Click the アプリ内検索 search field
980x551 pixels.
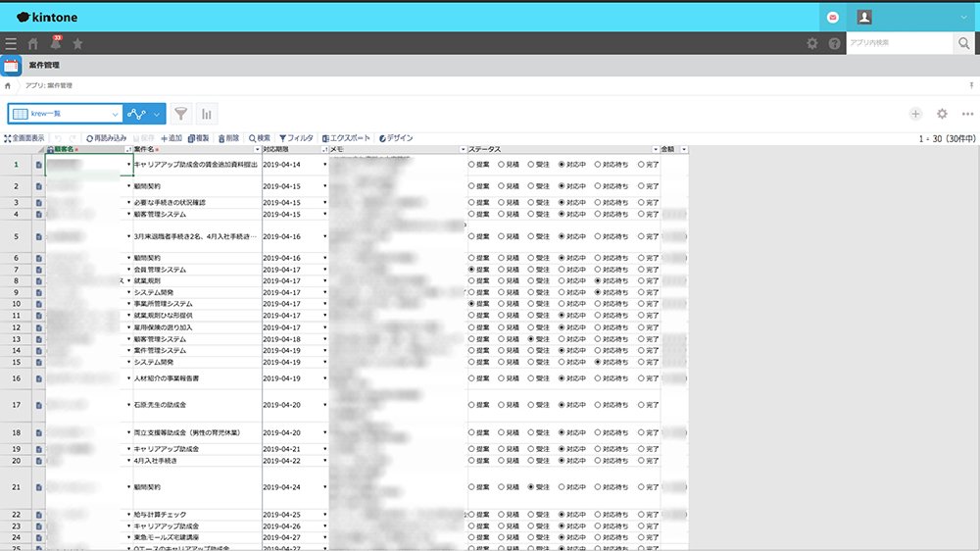point(899,43)
